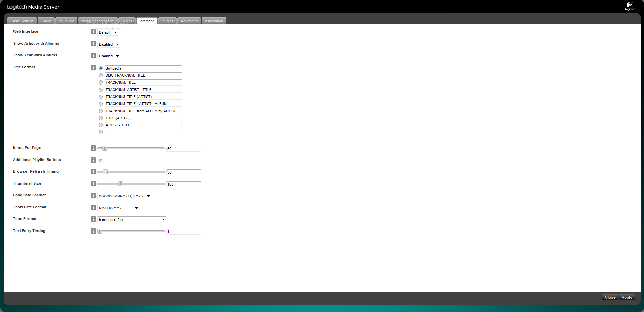The image size is (644, 312).
Task: Switch to Advanced tab
Action: coord(189,21)
